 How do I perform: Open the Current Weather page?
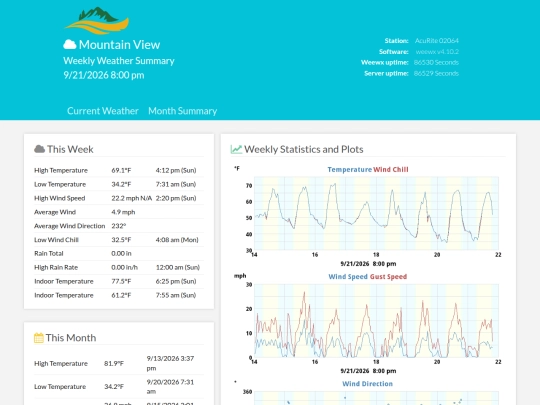click(x=103, y=111)
